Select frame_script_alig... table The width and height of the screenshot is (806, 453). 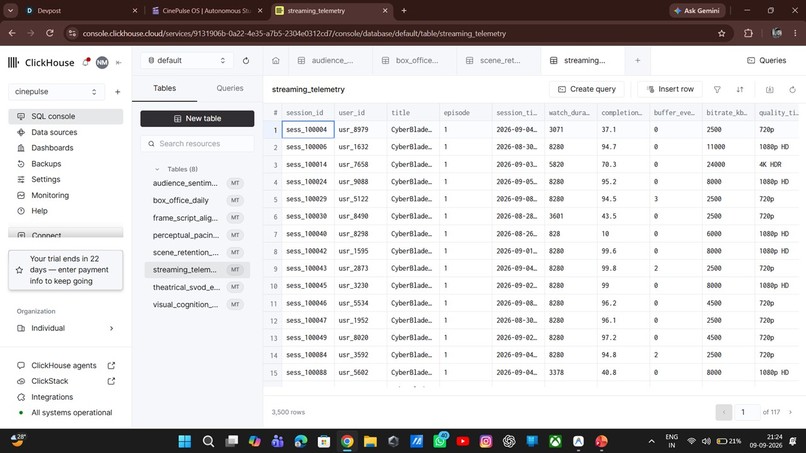[197, 218]
